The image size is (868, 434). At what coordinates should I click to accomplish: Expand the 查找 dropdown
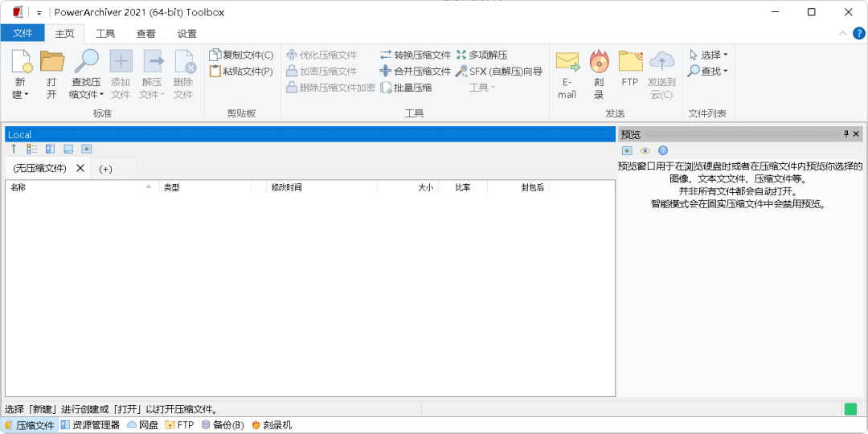click(x=708, y=71)
